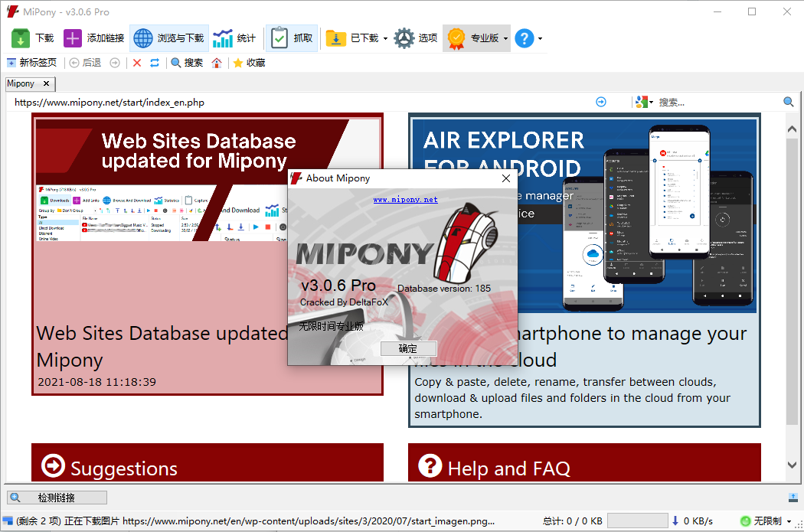Click the green 下载 download icon

21,38
